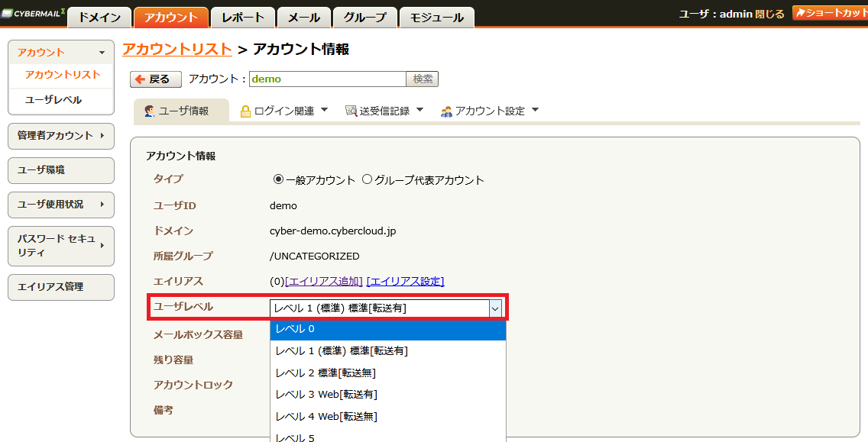Open ユーザレベル in the sidebar
Viewport: 868px width, 442px height.
[x=53, y=100]
